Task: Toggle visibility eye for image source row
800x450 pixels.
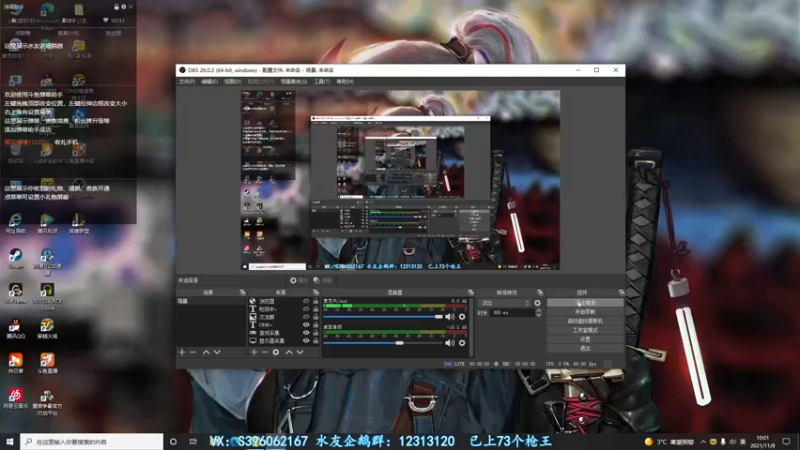Action: [306, 317]
